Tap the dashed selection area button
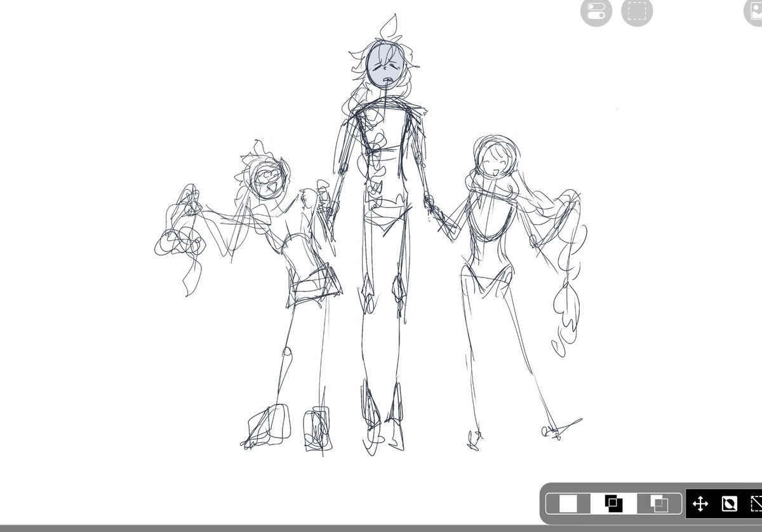This screenshot has width=762, height=532. point(637,11)
